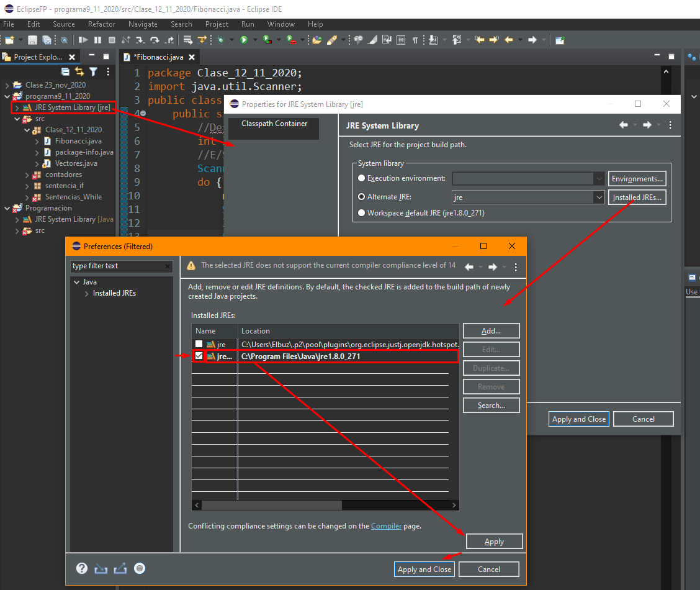Click the Terminate (stop) toolbar icon
This screenshot has height=590, width=700.
(112, 40)
